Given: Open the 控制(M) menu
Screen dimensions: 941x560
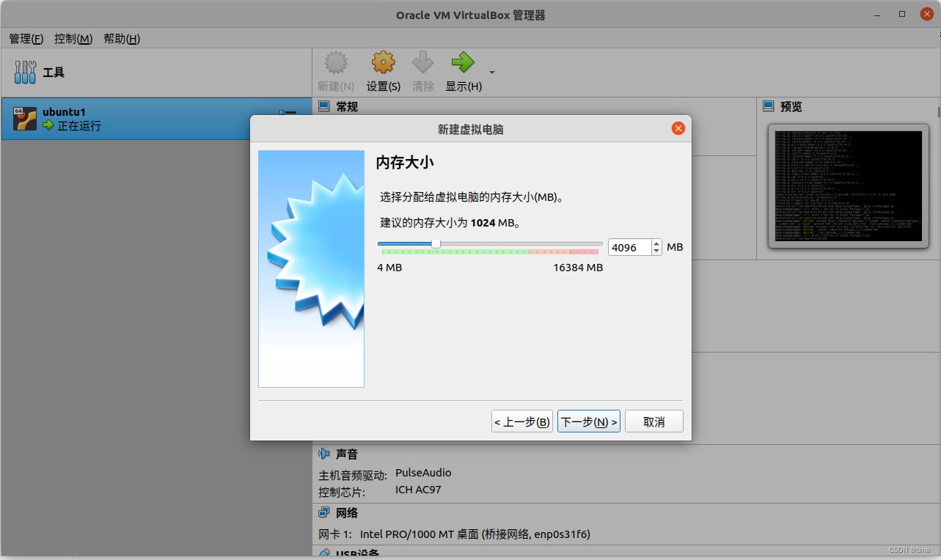Looking at the screenshot, I should (x=73, y=39).
